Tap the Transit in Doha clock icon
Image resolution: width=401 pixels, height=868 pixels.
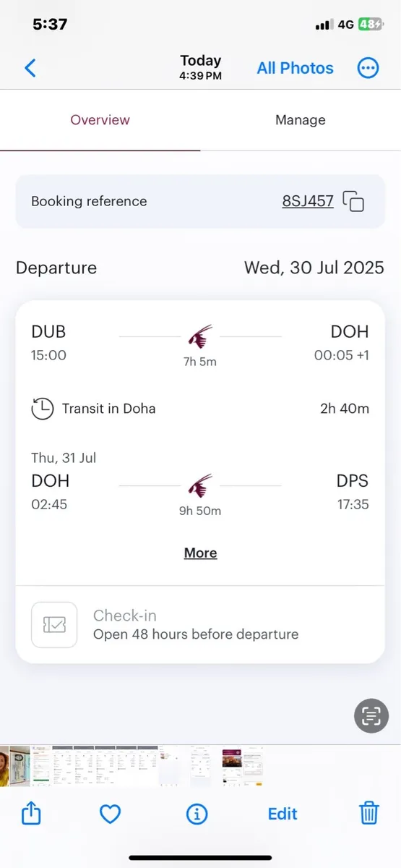point(43,409)
